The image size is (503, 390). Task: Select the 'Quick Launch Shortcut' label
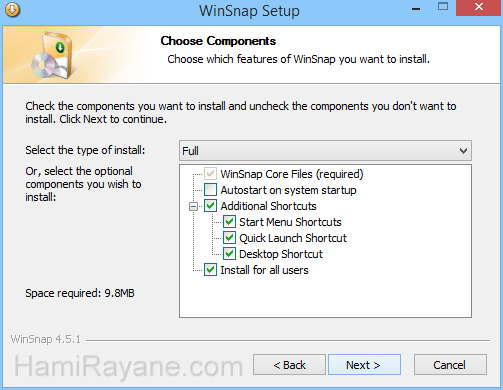click(293, 238)
